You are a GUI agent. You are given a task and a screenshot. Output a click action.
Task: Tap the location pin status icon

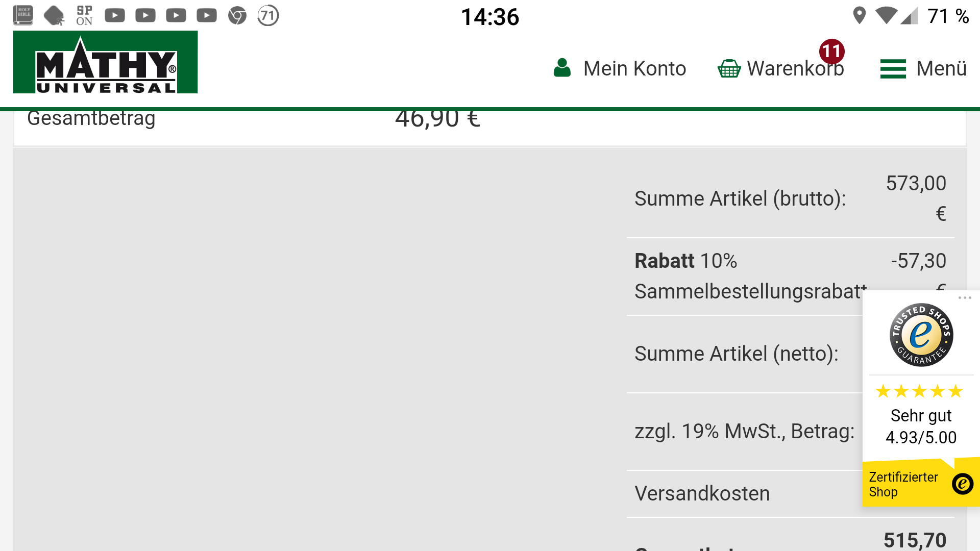(x=859, y=16)
